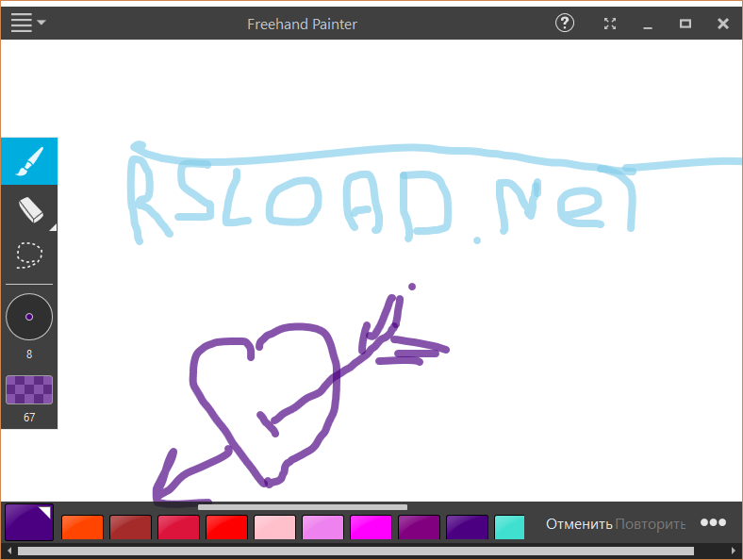The image size is (743, 560).
Task: Click the horizontal scrollbar right arrow
Action: coord(734,551)
